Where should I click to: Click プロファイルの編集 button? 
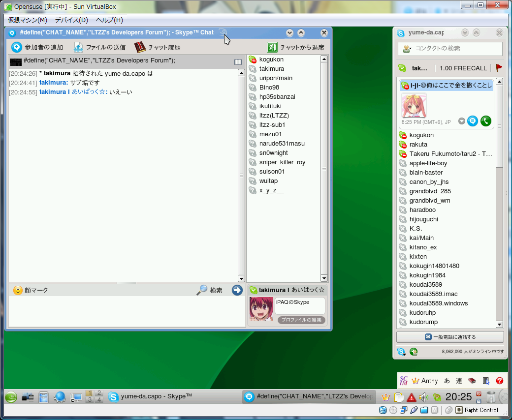(x=301, y=320)
